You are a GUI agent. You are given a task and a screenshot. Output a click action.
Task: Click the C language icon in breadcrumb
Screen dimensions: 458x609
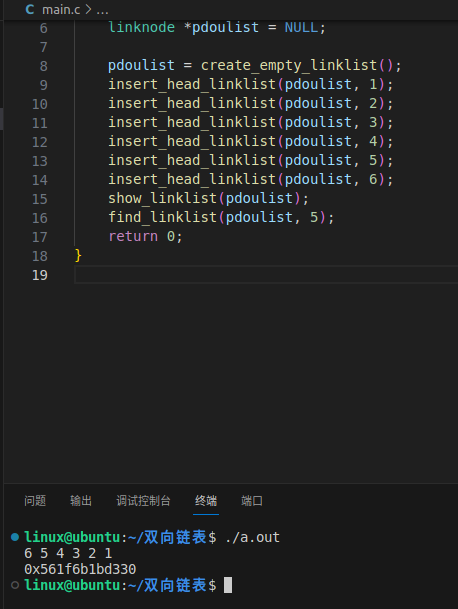[x=30, y=9]
